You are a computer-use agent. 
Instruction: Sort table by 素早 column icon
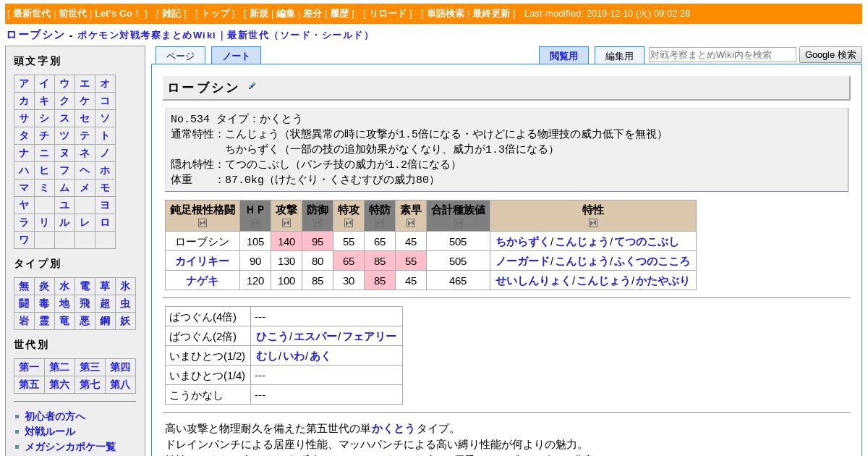(411, 223)
